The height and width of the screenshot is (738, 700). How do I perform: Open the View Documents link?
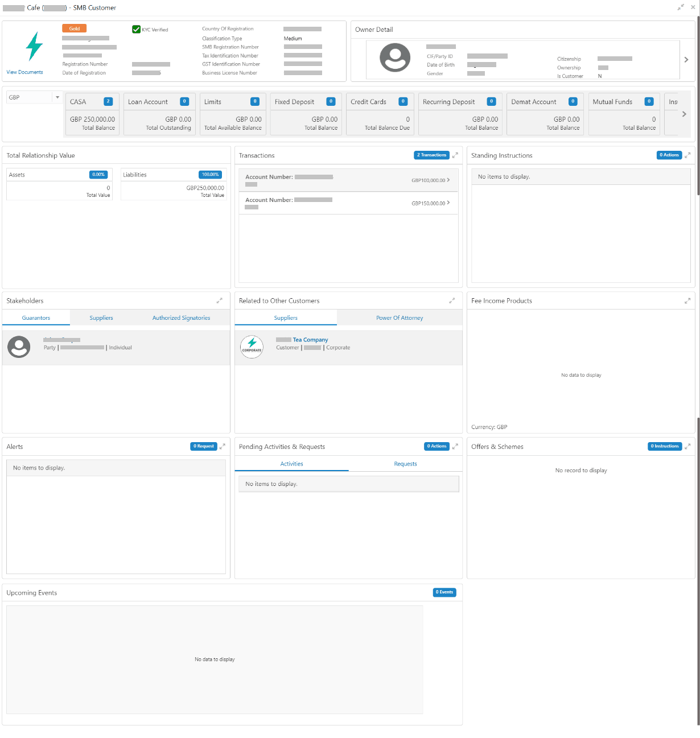24,72
